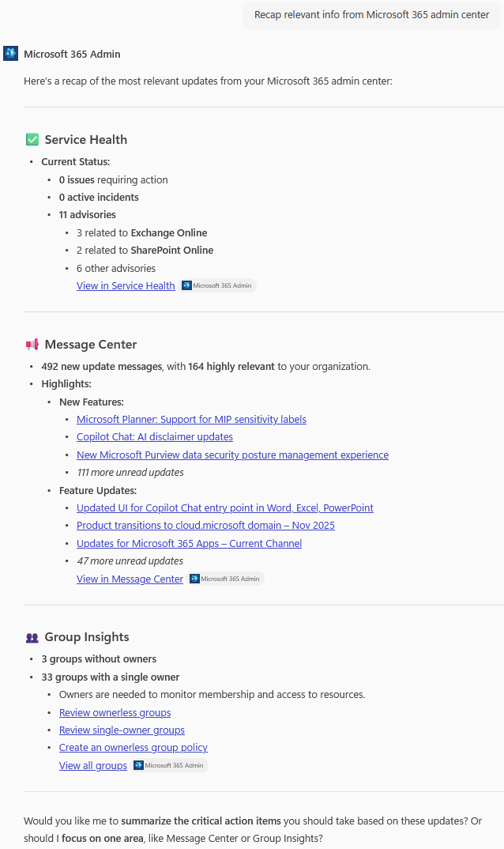Click the Microsoft 365 Admin badge beside View in Message Center
504x849 pixels.
[x=225, y=578]
